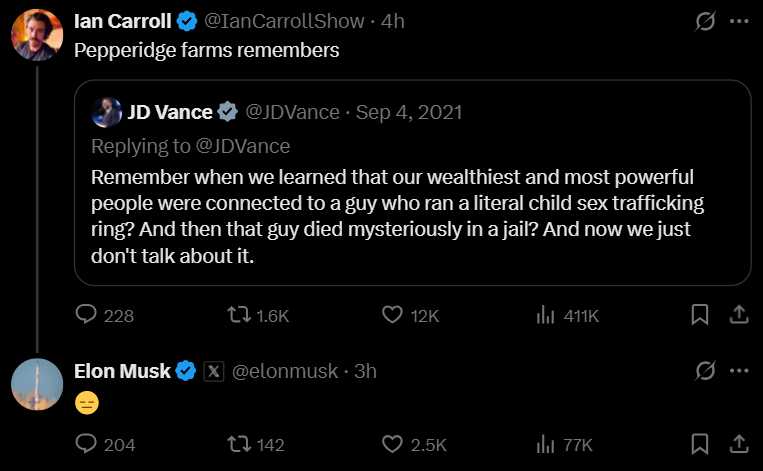Viewport: 763px width, 471px height.
Task: Open the @elonmusk profile handle
Action: point(284,371)
